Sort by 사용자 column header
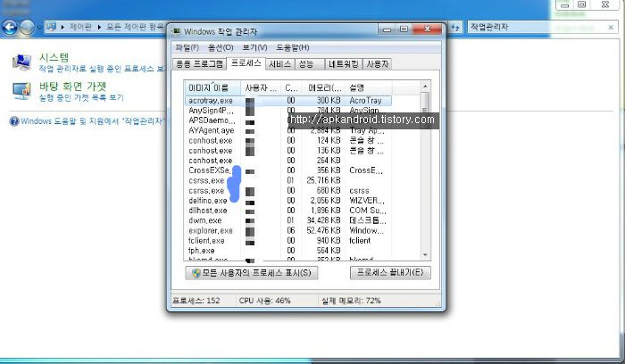 pos(261,87)
